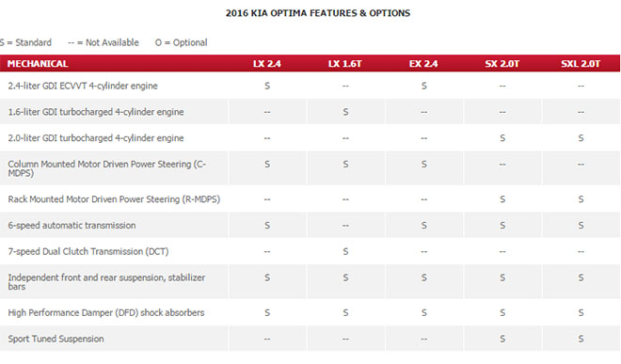Select the SXL 2.0T column header

581,64
